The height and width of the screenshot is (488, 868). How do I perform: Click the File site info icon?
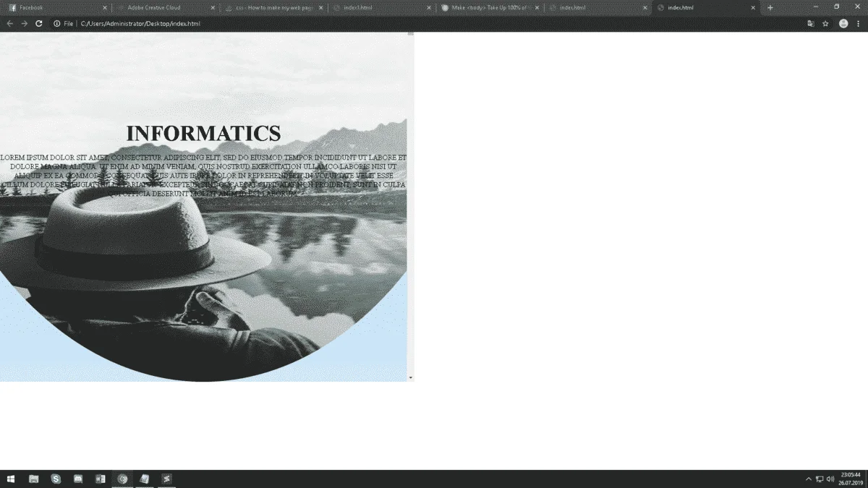[56, 24]
